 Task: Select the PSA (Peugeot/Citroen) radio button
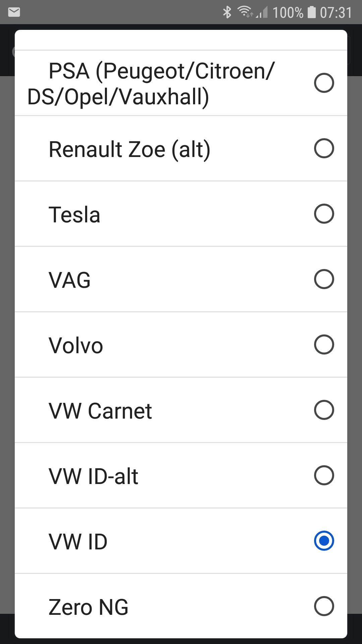click(x=324, y=83)
